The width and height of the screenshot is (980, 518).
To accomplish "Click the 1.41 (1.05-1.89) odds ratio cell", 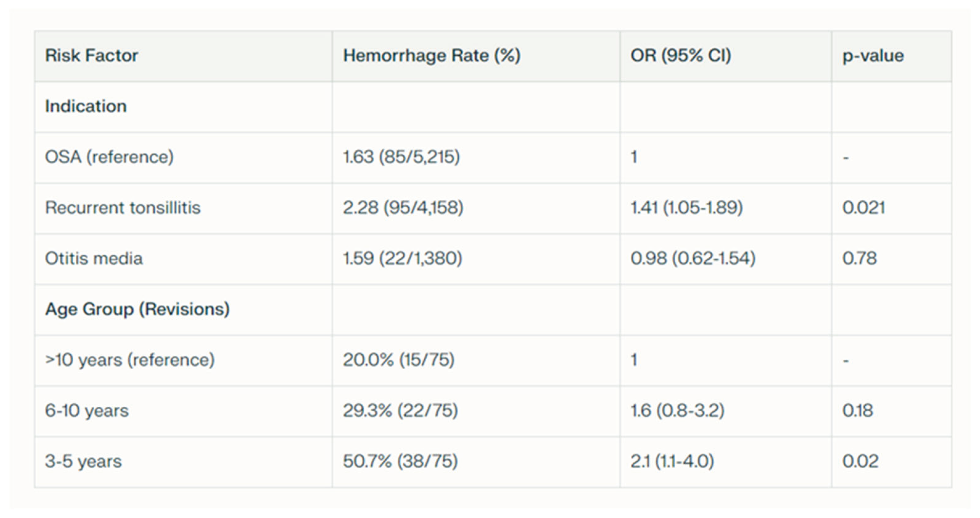I will [686, 208].
